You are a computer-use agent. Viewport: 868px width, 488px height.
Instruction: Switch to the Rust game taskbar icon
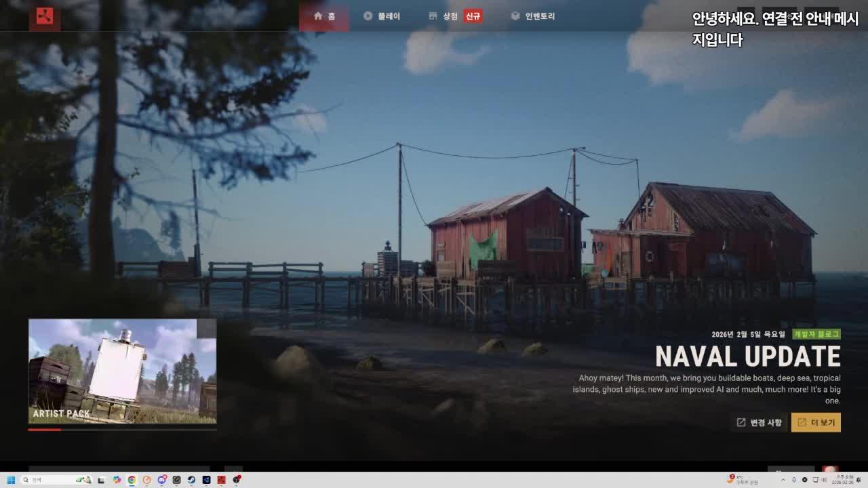pyautogui.click(x=221, y=480)
